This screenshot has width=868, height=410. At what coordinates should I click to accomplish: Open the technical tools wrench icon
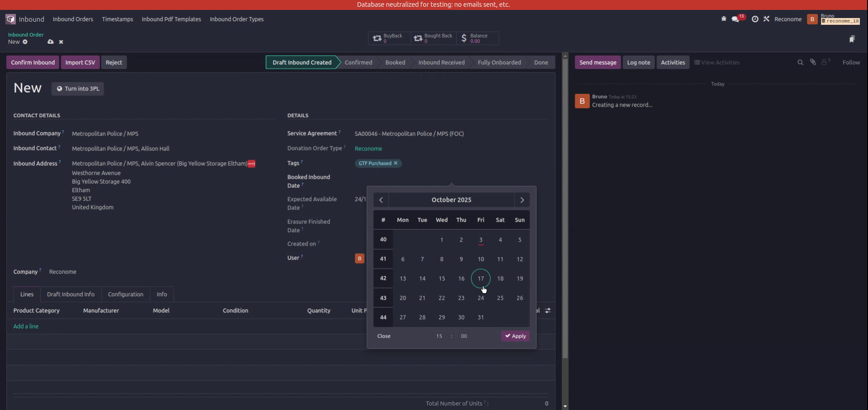click(767, 19)
